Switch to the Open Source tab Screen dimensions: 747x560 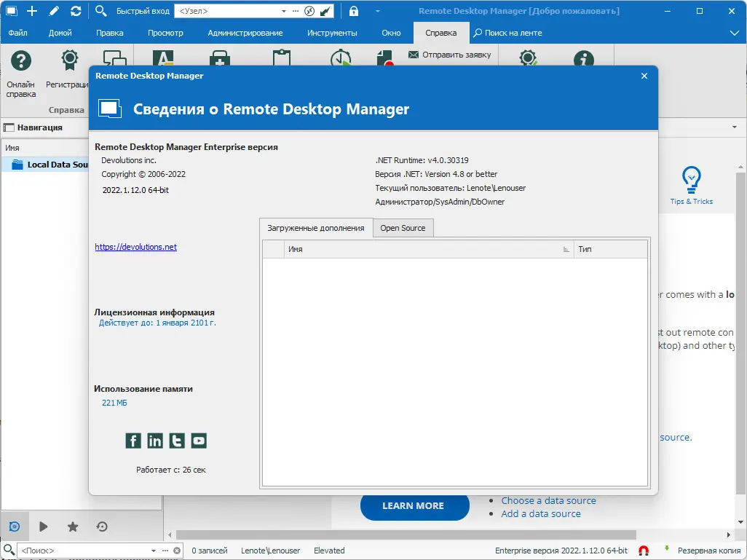[403, 227]
